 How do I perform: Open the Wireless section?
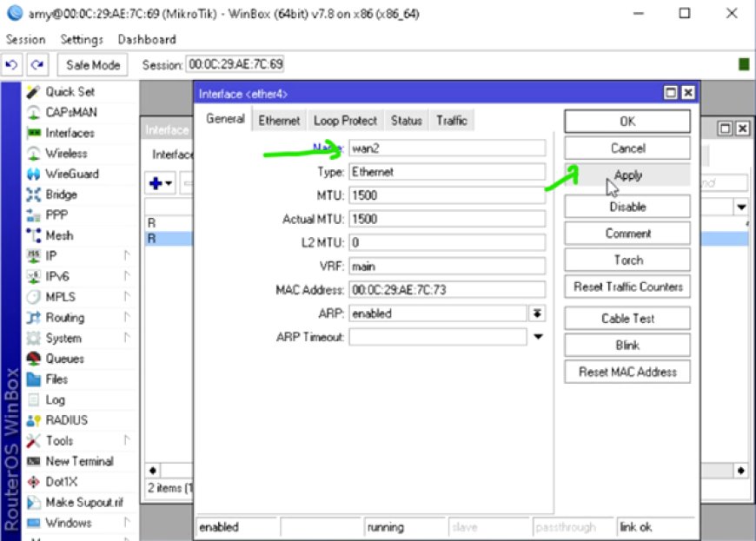coord(66,153)
